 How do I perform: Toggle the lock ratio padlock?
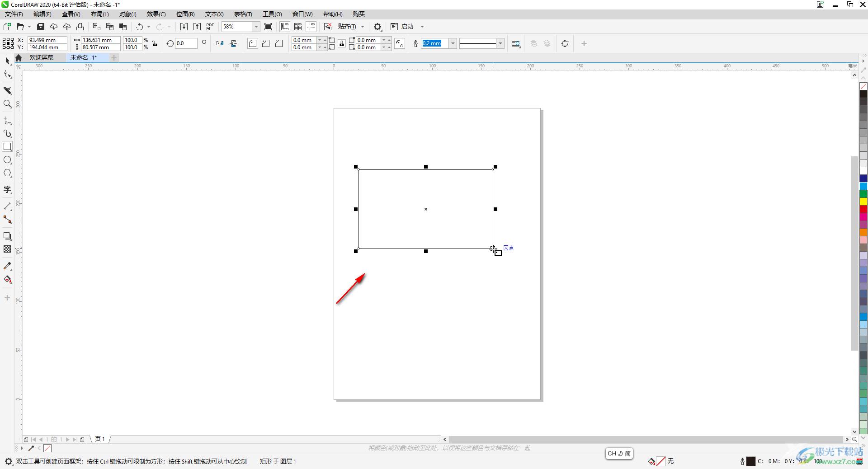pos(155,44)
